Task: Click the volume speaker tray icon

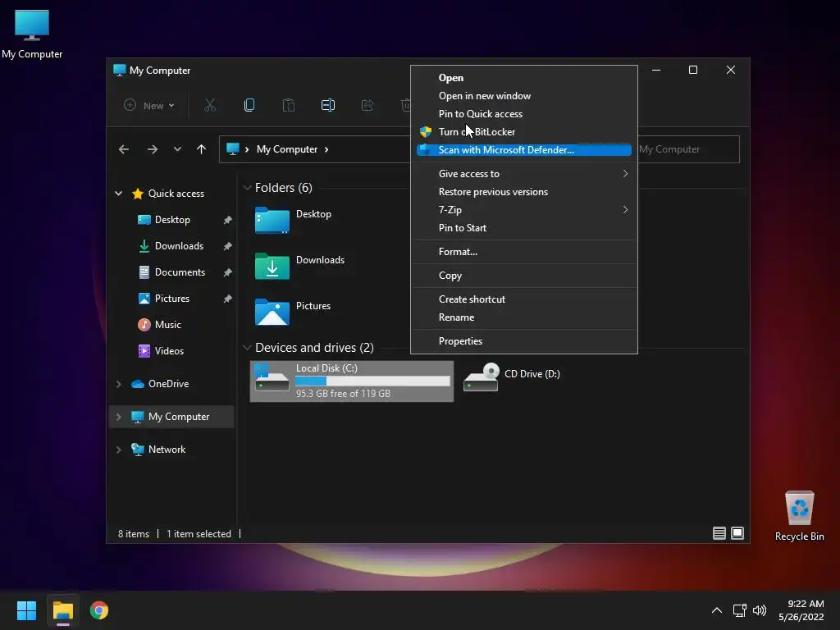Action: (x=760, y=610)
